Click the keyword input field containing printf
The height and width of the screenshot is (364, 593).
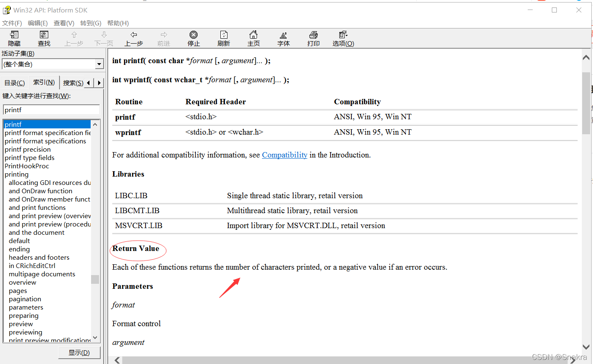[51, 110]
